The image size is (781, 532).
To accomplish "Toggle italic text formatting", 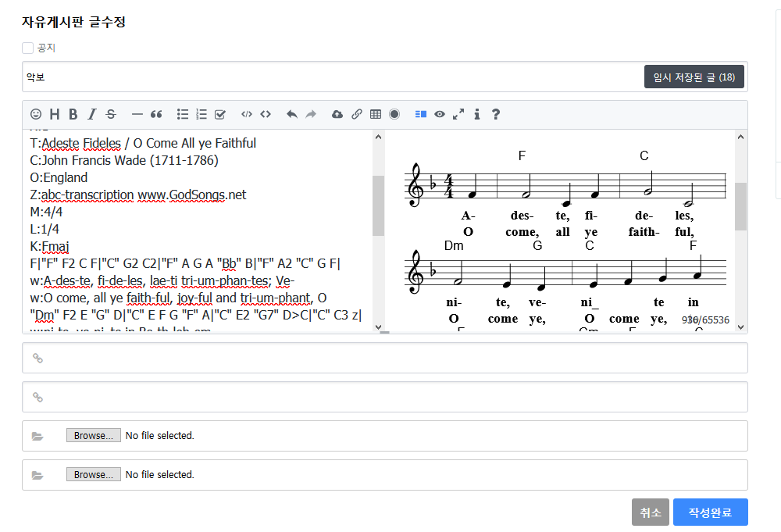I will 91,114.
